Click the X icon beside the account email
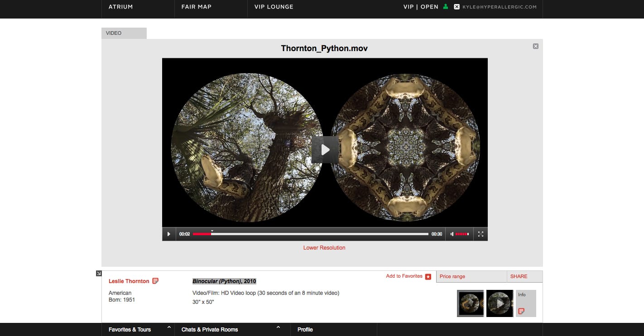Viewport: 644px width, 336px height. [457, 7]
